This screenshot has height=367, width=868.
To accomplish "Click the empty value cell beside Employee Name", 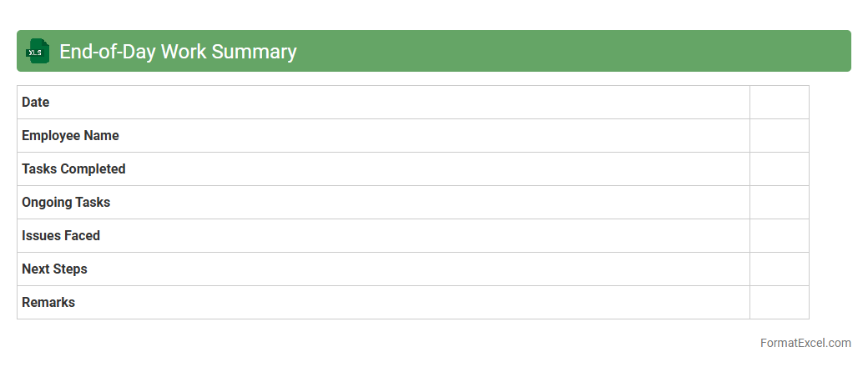I will (x=779, y=136).
